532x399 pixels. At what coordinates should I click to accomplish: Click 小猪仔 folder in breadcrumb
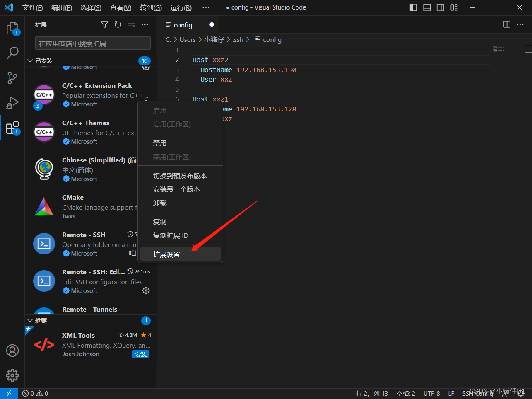click(214, 39)
